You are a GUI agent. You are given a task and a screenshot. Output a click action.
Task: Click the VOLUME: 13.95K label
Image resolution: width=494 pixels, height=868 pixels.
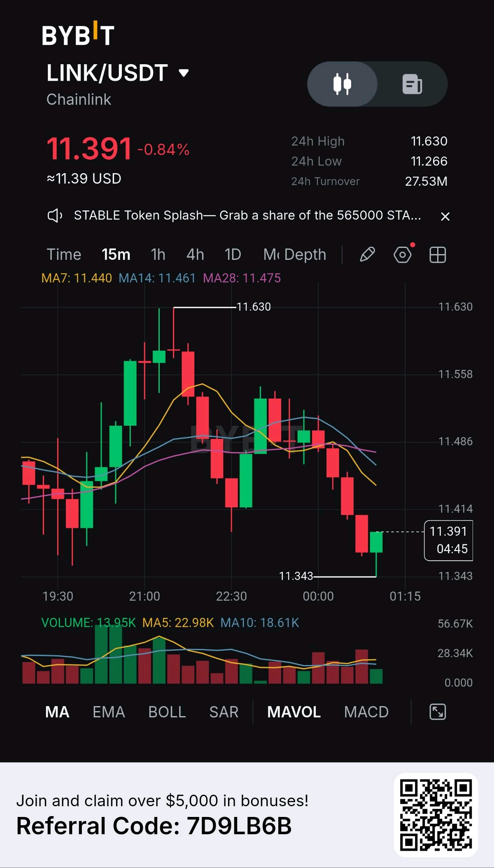click(89, 623)
